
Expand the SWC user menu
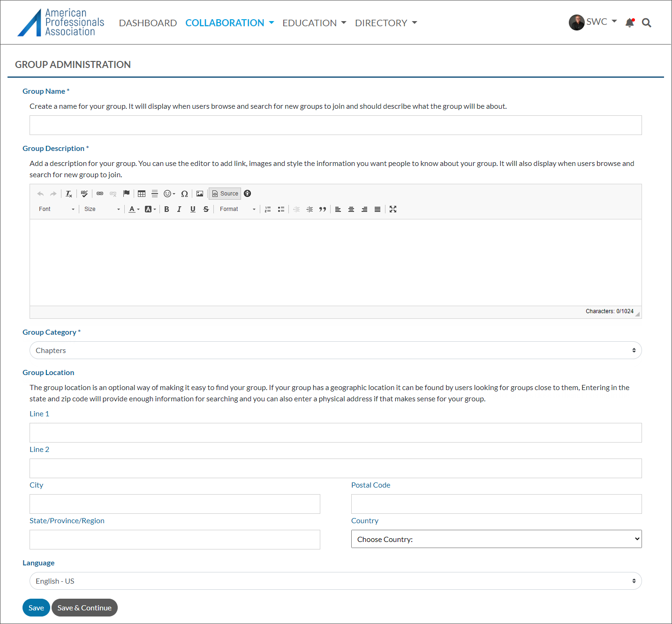(601, 22)
